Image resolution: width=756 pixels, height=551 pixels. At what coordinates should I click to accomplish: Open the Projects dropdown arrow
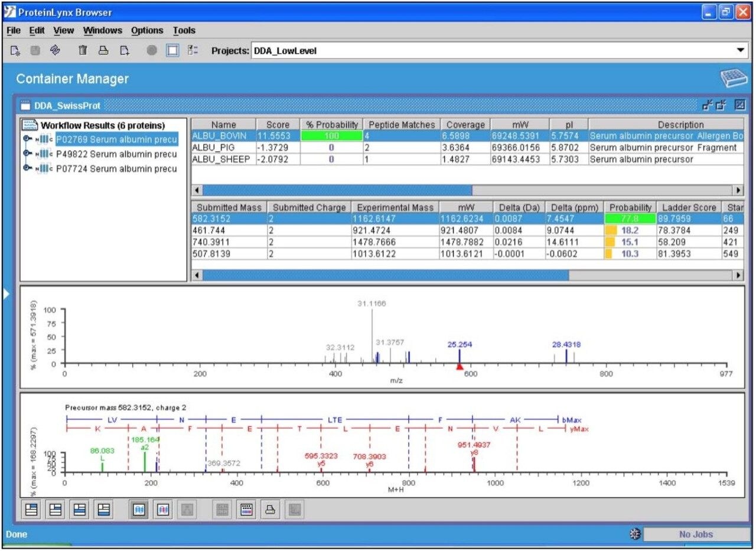pyautogui.click(x=741, y=51)
